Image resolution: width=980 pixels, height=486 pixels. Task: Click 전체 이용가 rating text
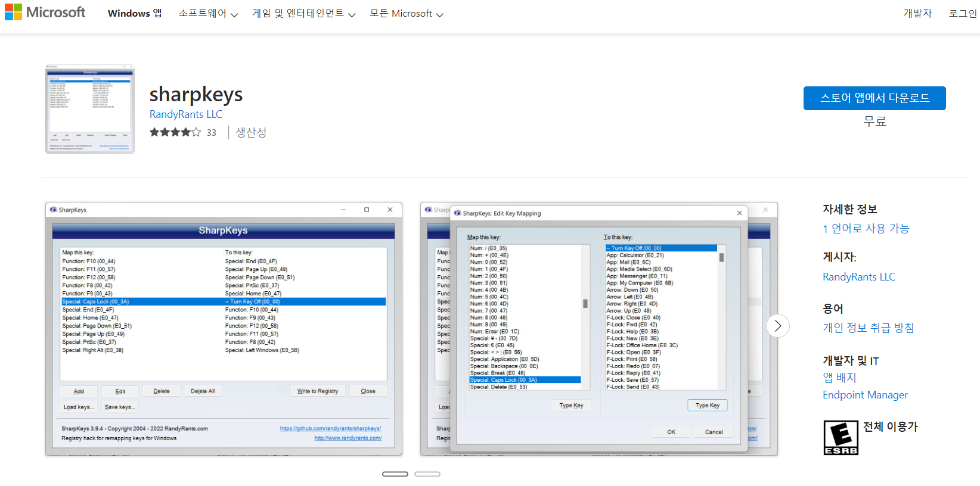click(891, 427)
